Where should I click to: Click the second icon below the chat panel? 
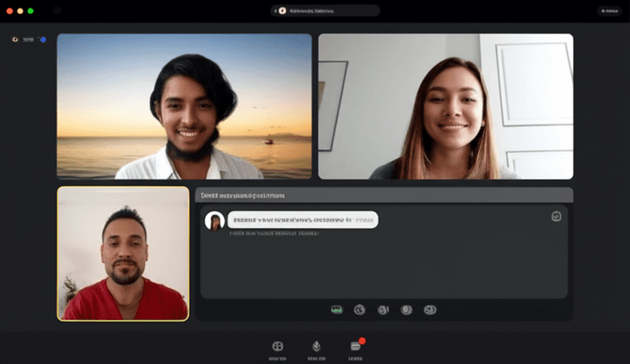pos(360,309)
